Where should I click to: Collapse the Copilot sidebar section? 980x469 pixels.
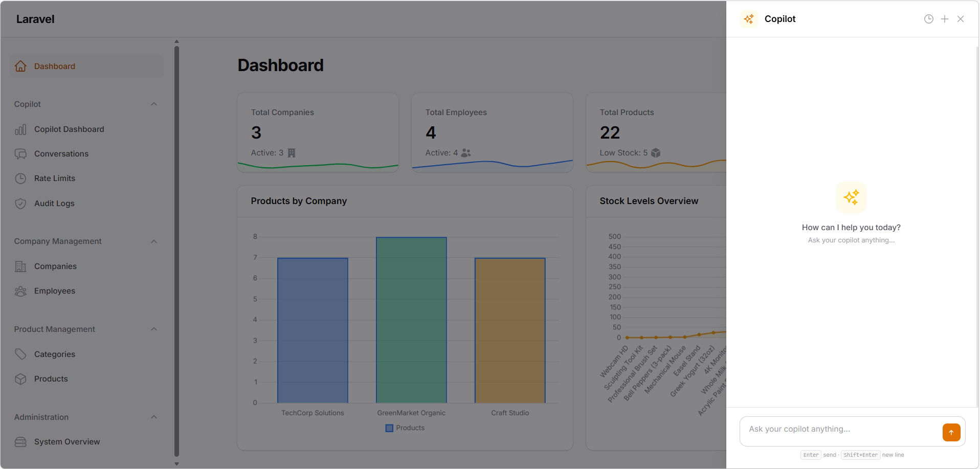pos(154,104)
